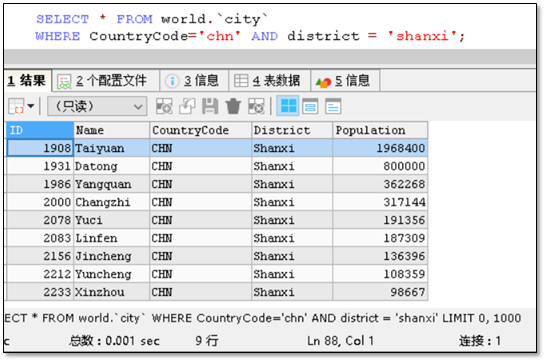
Task: Click the District column header
Action: click(x=292, y=130)
